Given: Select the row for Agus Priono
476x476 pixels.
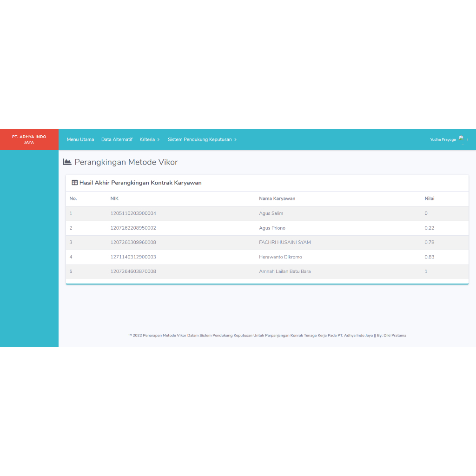Looking at the screenshot, I should tap(267, 228).
